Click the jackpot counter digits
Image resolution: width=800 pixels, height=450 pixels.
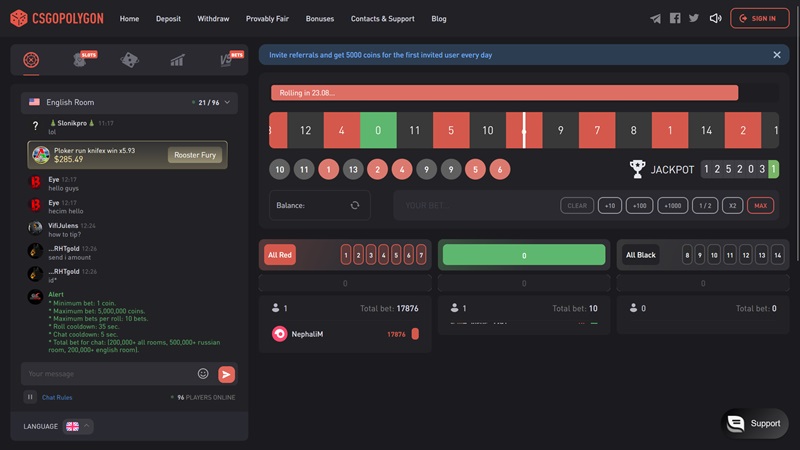740,169
